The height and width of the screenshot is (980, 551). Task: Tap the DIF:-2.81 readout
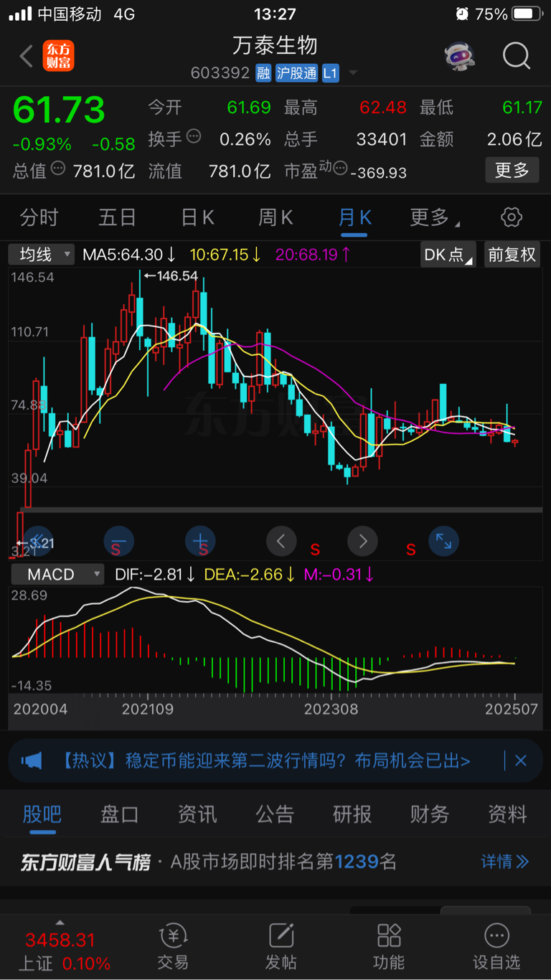(x=156, y=574)
